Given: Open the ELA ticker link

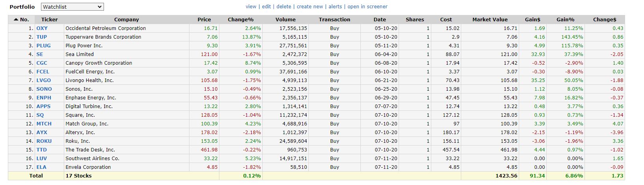Looking at the screenshot, I should pos(41,167).
